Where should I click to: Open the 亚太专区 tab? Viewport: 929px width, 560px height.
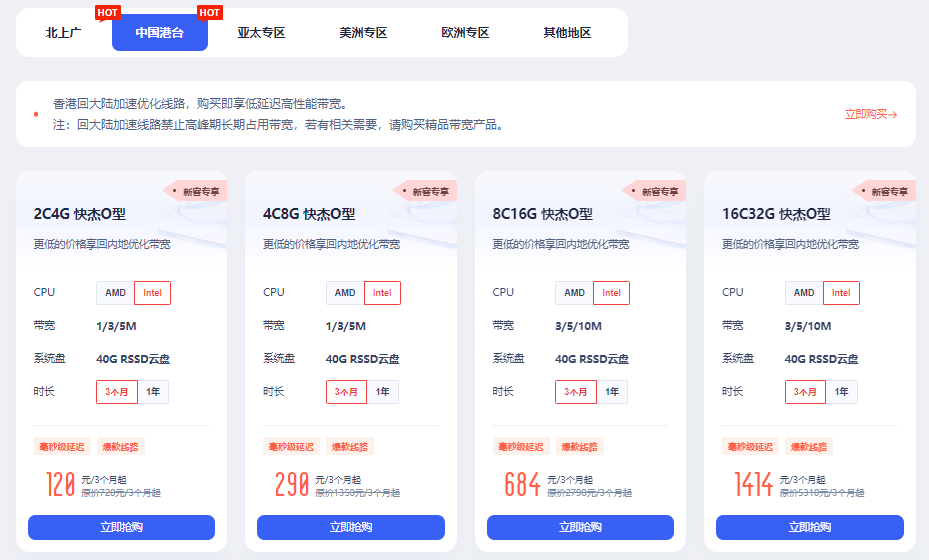[261, 33]
